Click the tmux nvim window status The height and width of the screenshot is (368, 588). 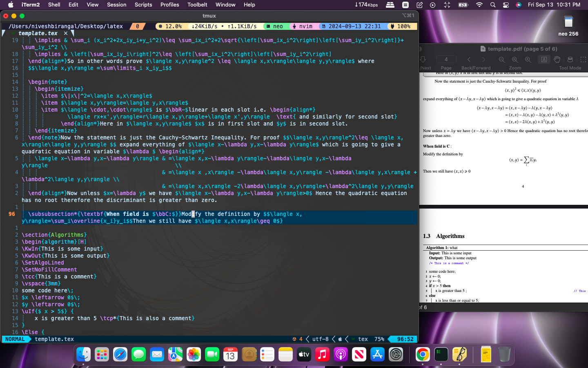303,26
